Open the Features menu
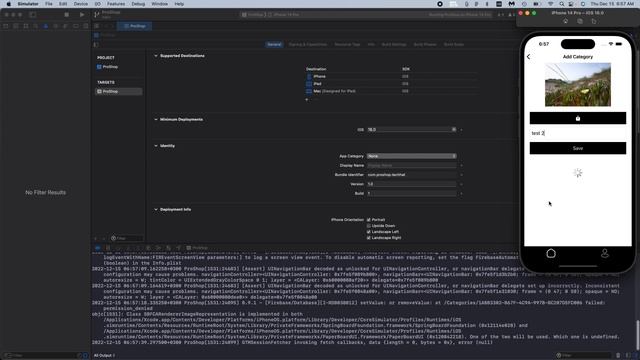 [116, 4]
